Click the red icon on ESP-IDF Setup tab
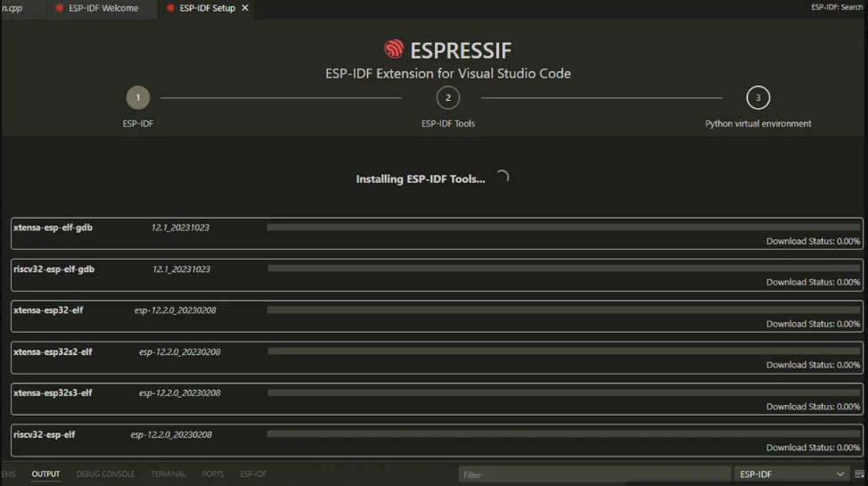Viewport: 868px width, 486px height. tap(170, 8)
